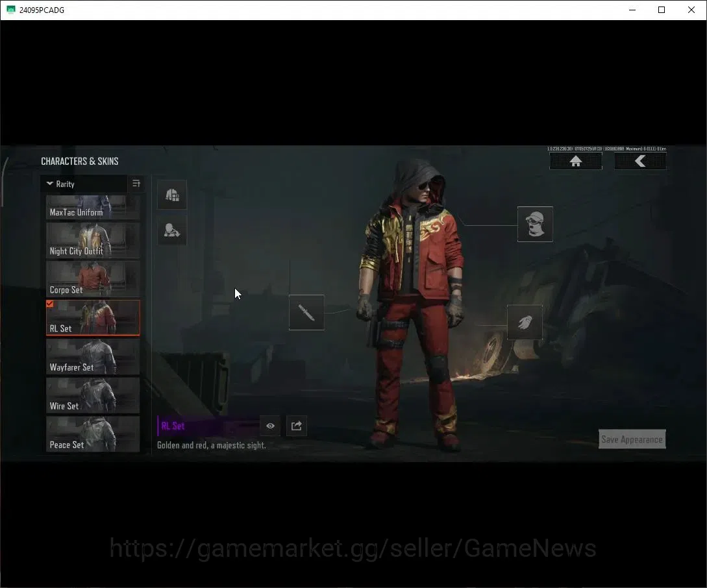Image resolution: width=707 pixels, height=588 pixels.
Task: Click the Save Appearance button
Action: coord(632,439)
